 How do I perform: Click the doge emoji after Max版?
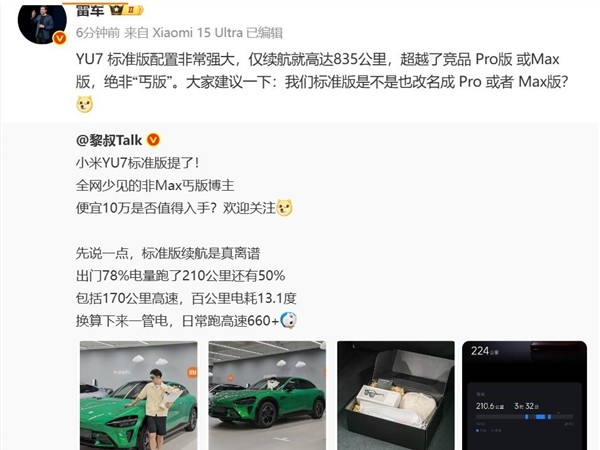tap(85, 105)
